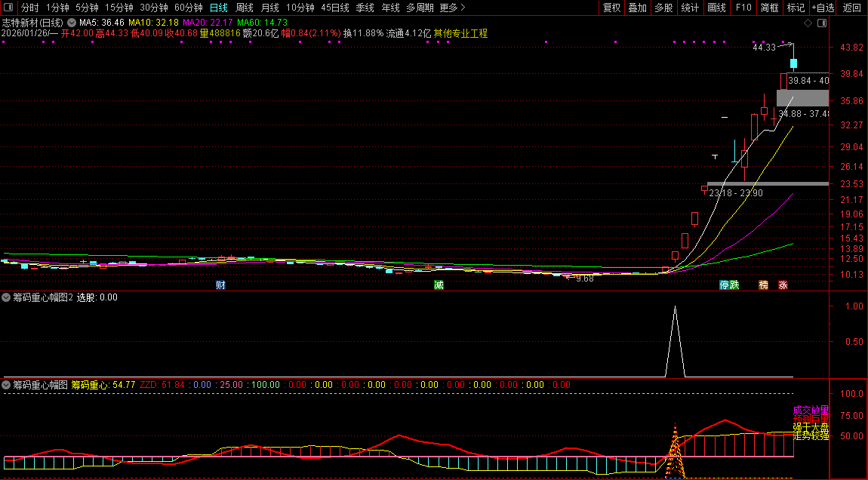The width and height of the screenshot is (868, 480).
Task: Click the 换11.88% turnover value
Action: 363,33
